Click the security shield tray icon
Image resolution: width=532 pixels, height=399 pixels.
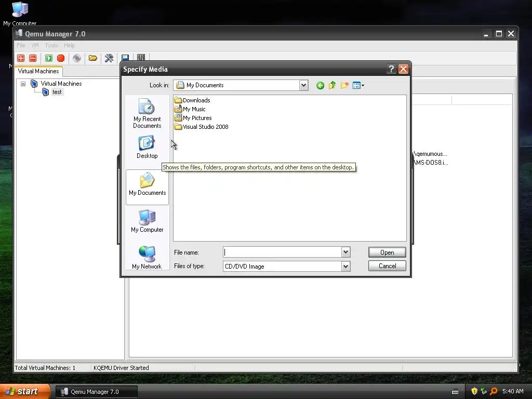pyautogui.click(x=474, y=392)
